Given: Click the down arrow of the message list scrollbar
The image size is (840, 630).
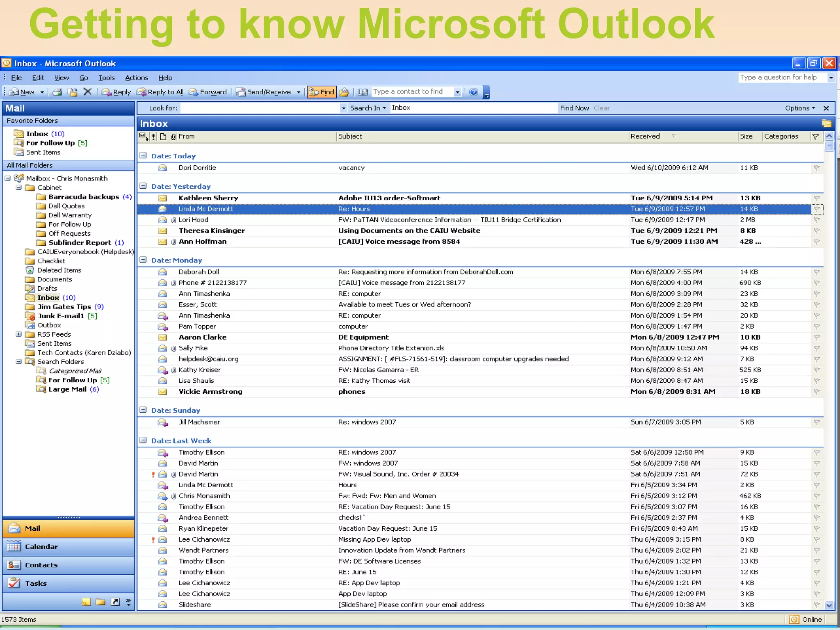Looking at the screenshot, I should (x=829, y=605).
